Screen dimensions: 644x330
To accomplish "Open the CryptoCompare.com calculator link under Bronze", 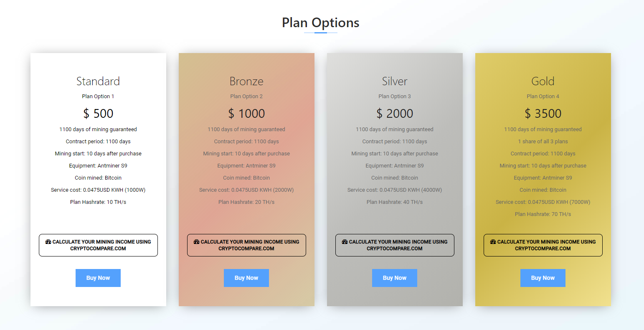I will coord(246,246).
